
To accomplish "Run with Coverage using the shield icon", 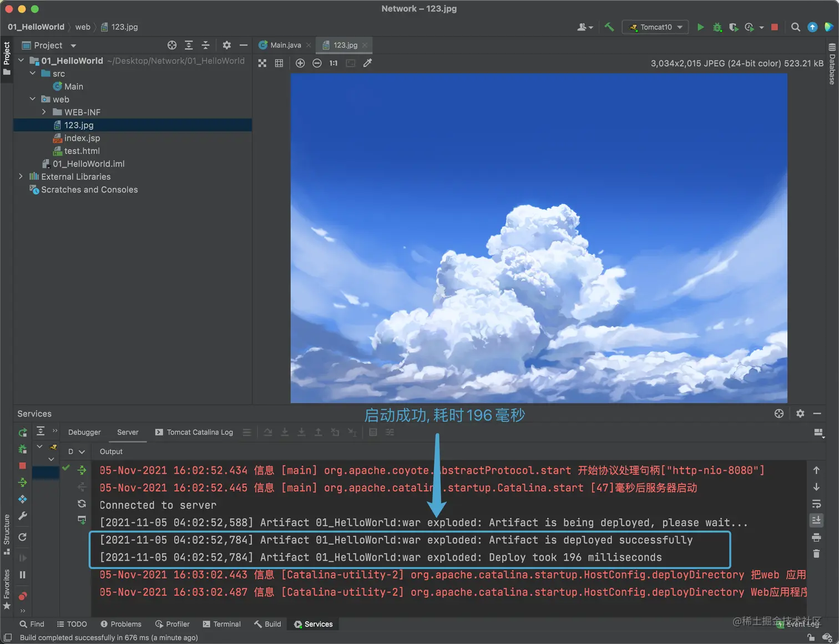I will (x=733, y=27).
